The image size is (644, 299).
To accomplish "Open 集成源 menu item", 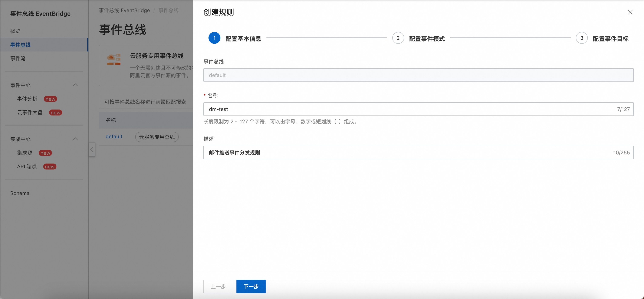I will [24, 153].
